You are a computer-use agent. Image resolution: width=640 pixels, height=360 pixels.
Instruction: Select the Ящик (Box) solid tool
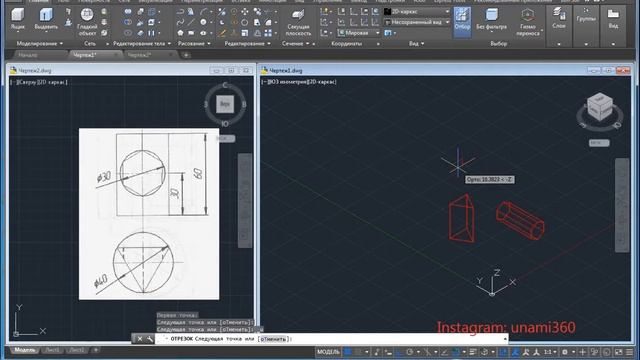(x=18, y=19)
